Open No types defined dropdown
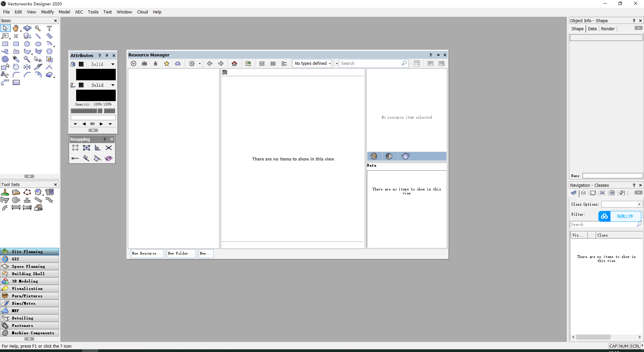 312,63
